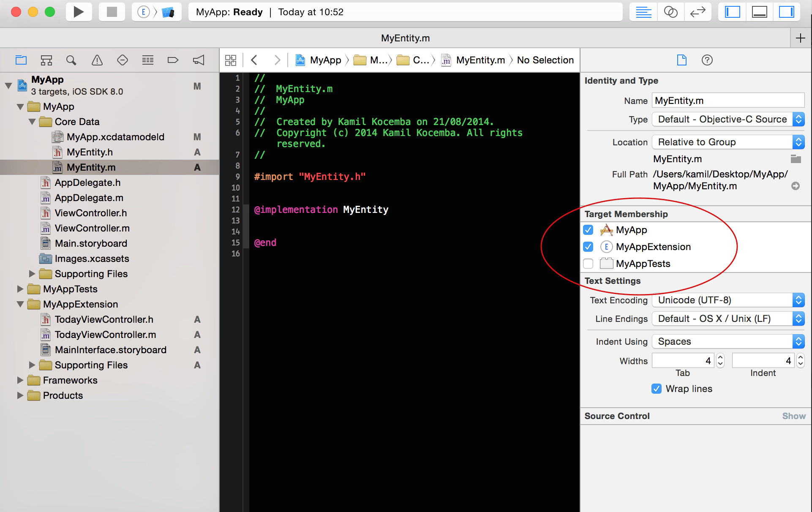Collapse the Core Data group
The image size is (812, 512).
tap(32, 122)
